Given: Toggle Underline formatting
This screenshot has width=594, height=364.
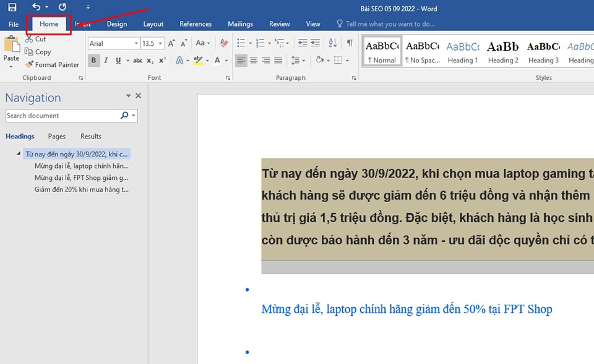Looking at the screenshot, I should (x=118, y=60).
